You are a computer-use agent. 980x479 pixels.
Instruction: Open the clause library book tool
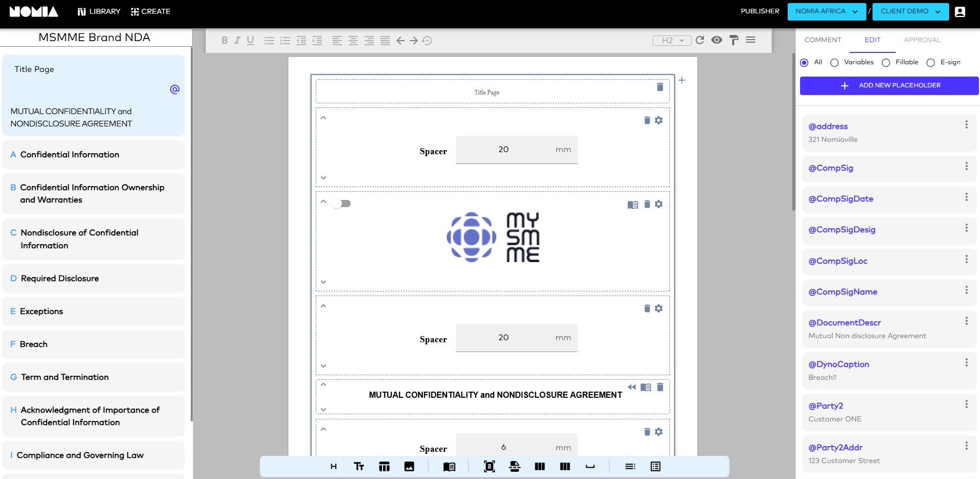tap(449, 467)
